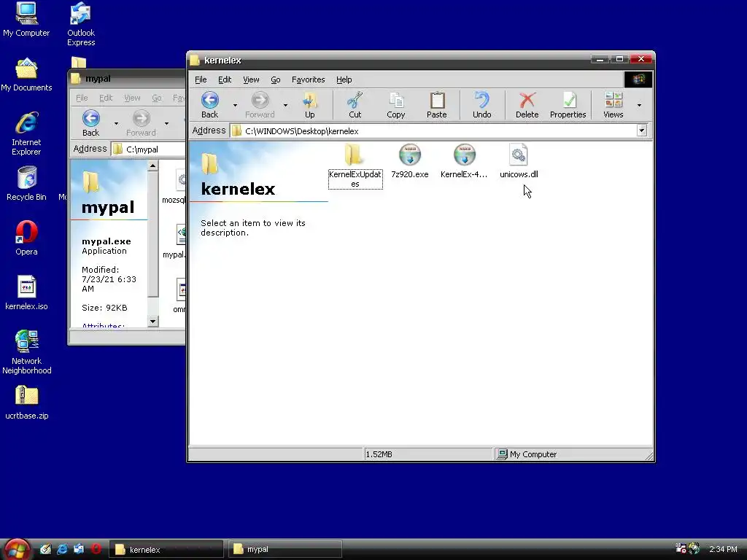Open the Forward history dropdown arrow in kernelex
The image size is (747, 560).
285,105
